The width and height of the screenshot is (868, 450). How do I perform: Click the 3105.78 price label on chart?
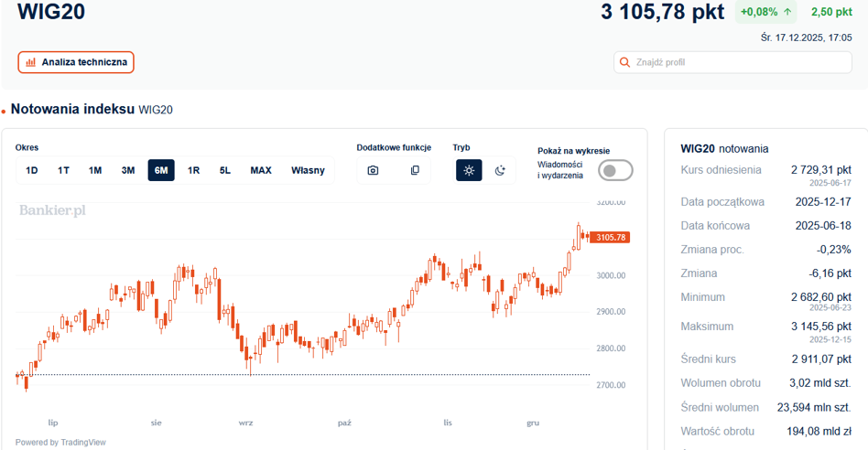click(611, 238)
